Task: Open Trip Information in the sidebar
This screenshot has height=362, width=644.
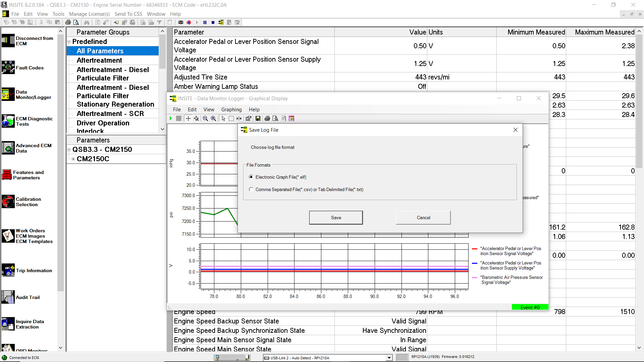Action: coord(34,270)
